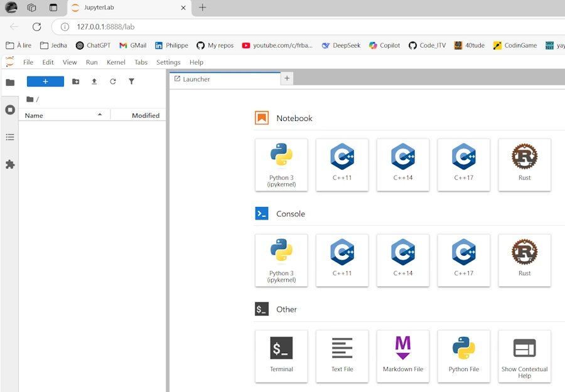Click the Upload Files icon
Image resolution: width=565 pixels, height=392 pixels.
click(x=94, y=82)
